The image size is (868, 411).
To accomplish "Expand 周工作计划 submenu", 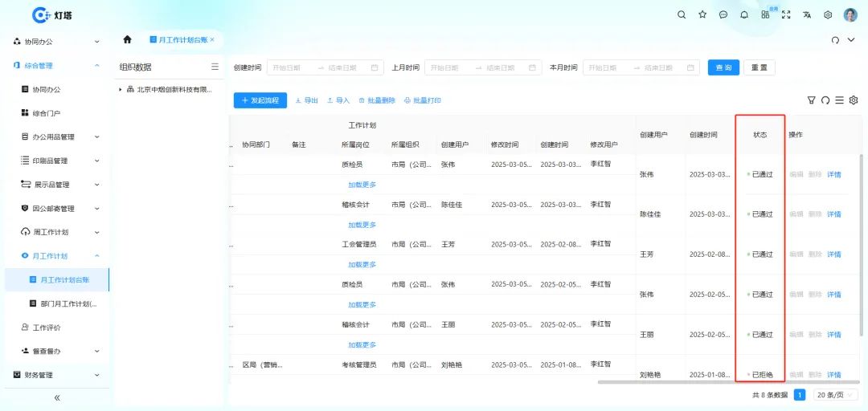I will tap(97, 232).
